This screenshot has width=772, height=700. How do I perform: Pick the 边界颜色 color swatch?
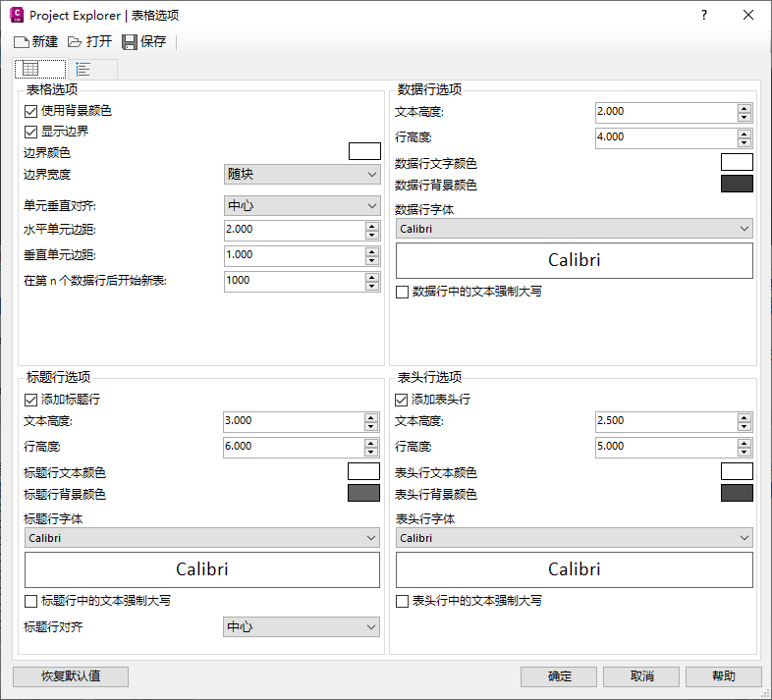click(x=364, y=151)
